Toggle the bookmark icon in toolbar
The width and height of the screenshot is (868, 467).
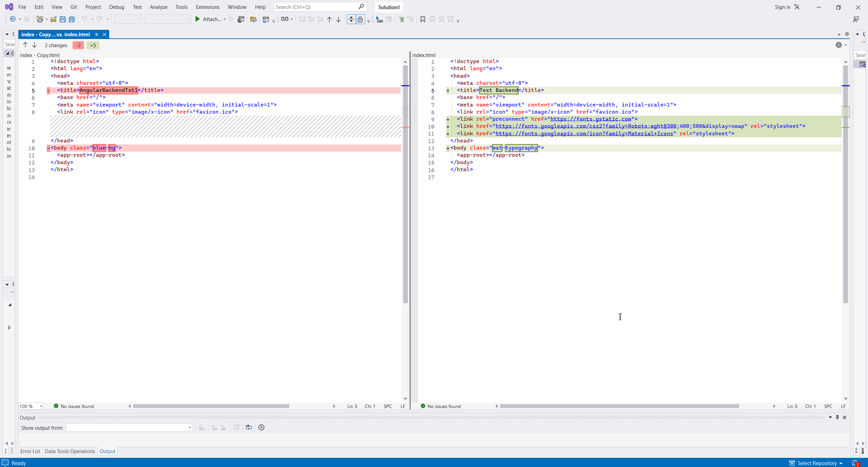coord(422,19)
